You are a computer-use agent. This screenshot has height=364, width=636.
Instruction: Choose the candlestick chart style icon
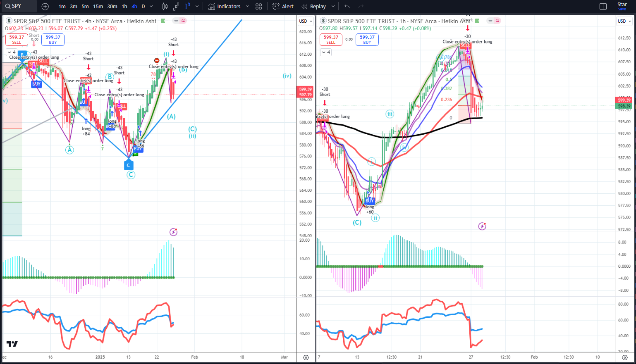pyautogui.click(x=165, y=6)
